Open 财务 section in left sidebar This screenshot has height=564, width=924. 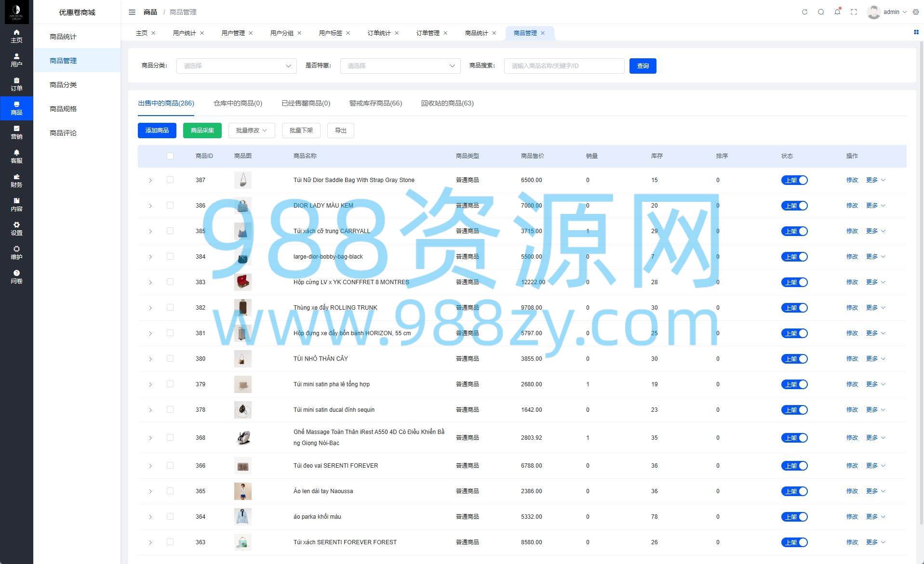[x=16, y=181]
